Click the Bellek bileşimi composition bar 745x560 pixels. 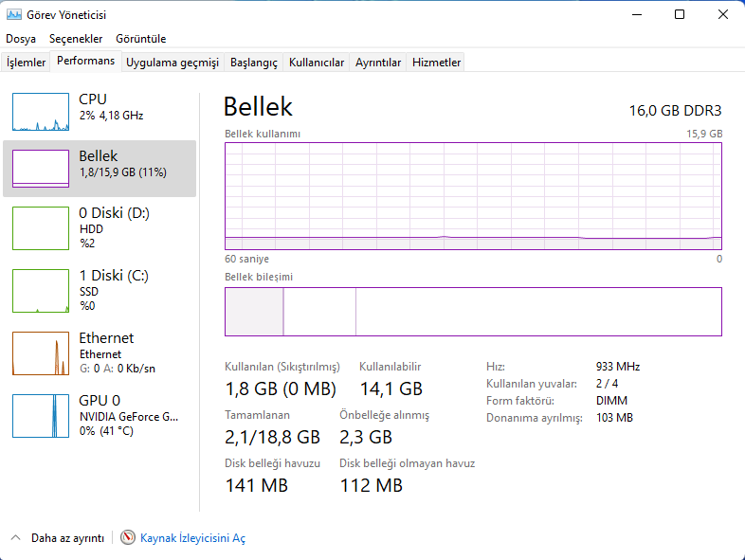pos(473,312)
